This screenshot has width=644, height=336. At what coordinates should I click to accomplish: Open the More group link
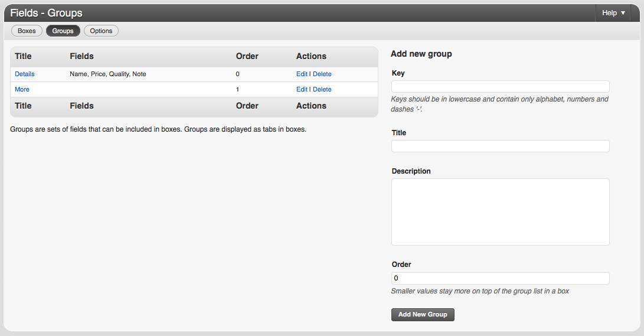[22, 89]
